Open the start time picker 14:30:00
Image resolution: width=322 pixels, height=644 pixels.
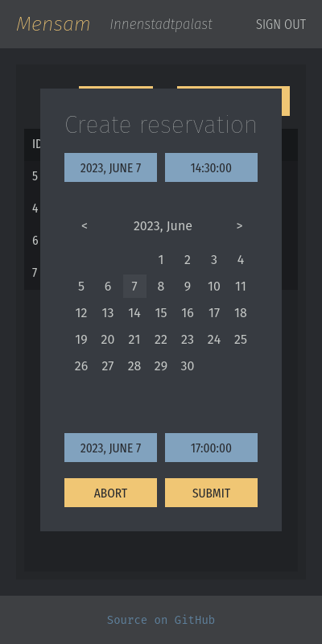(x=211, y=167)
